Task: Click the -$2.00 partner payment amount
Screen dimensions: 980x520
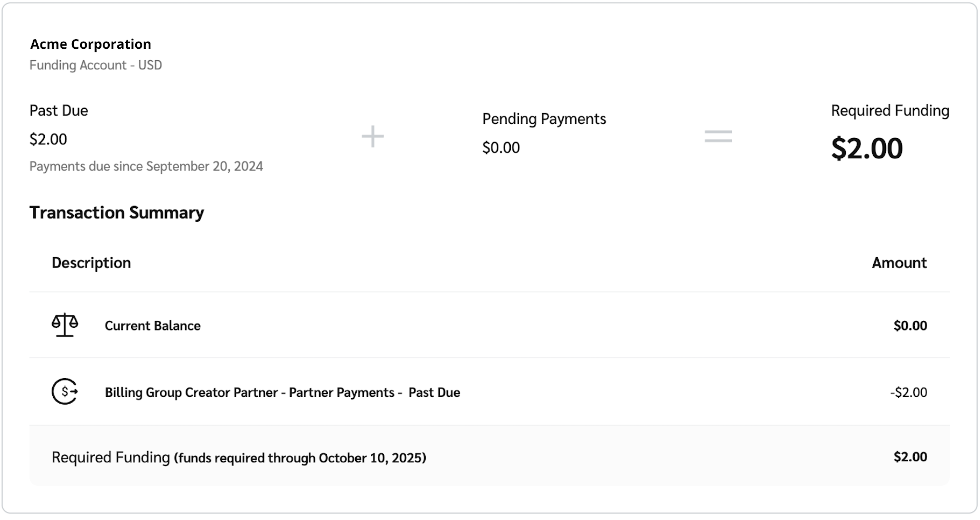Action: [909, 392]
